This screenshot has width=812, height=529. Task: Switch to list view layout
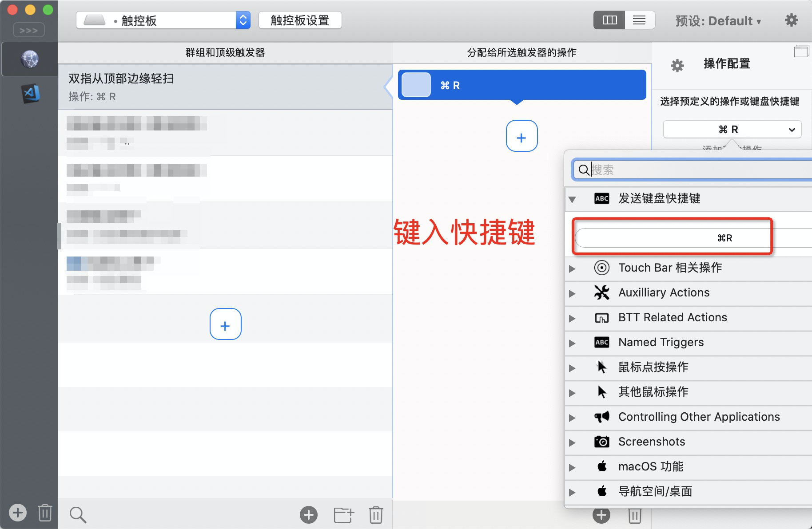[640, 20]
